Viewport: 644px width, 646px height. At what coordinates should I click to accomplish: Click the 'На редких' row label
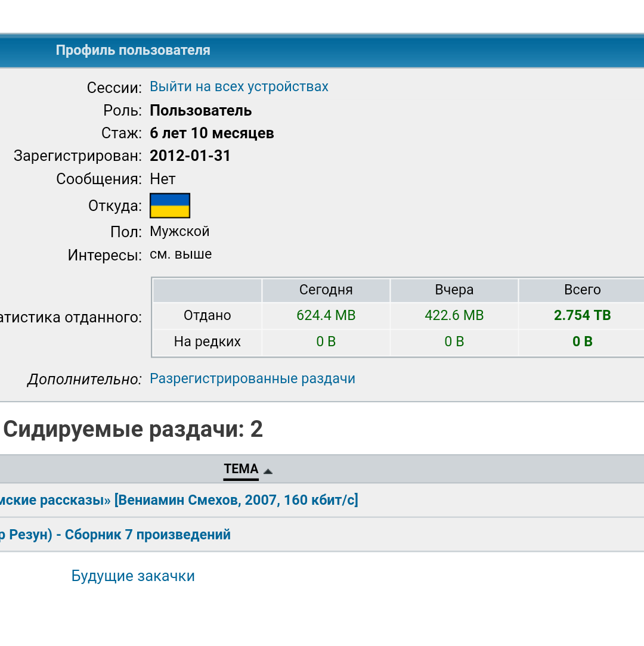click(x=207, y=341)
